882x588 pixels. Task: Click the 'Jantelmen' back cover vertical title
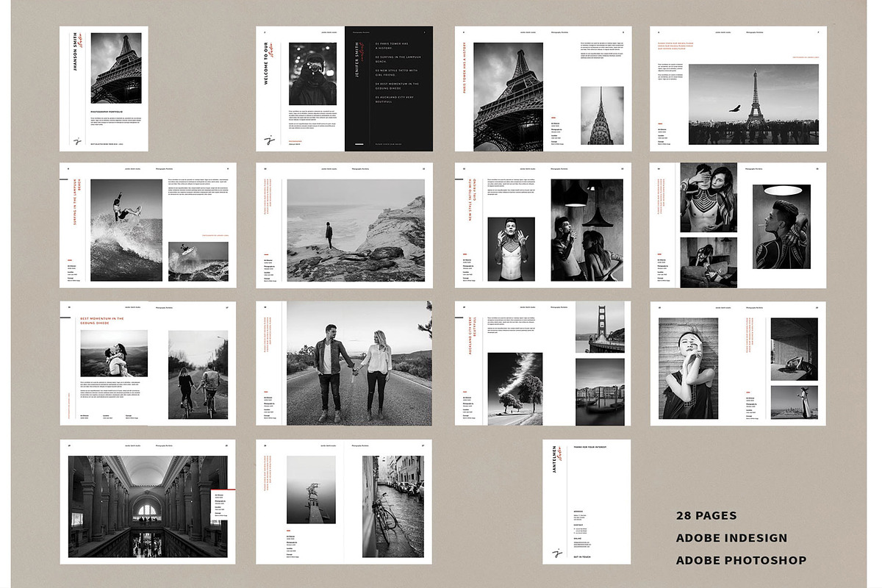(x=553, y=460)
